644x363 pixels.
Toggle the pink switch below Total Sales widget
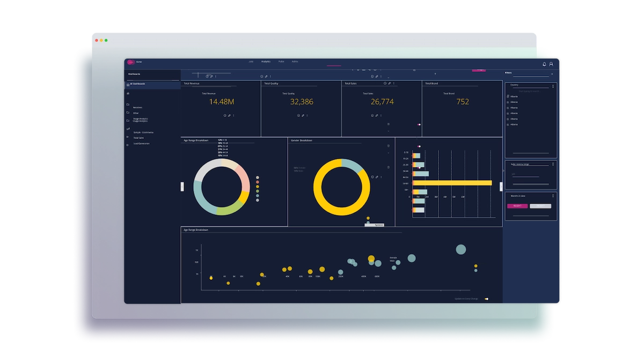[419, 124]
